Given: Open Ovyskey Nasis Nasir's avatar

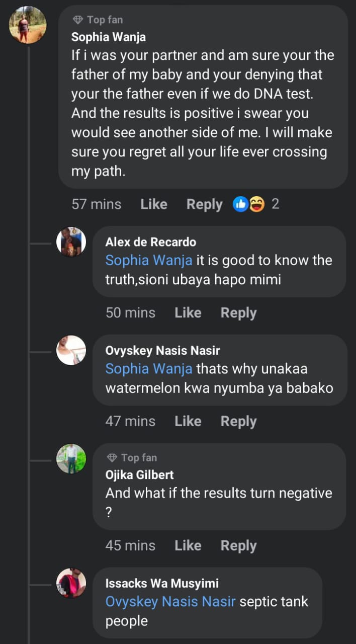Looking at the screenshot, I should (x=71, y=350).
